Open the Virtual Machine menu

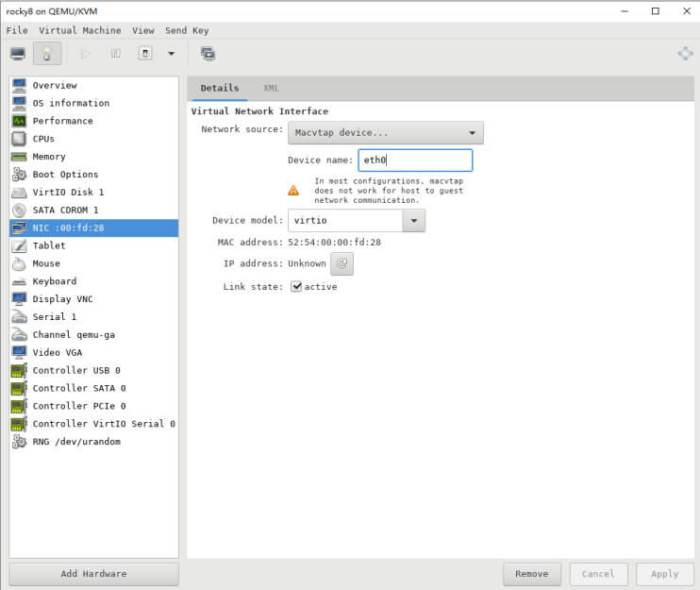(x=80, y=30)
